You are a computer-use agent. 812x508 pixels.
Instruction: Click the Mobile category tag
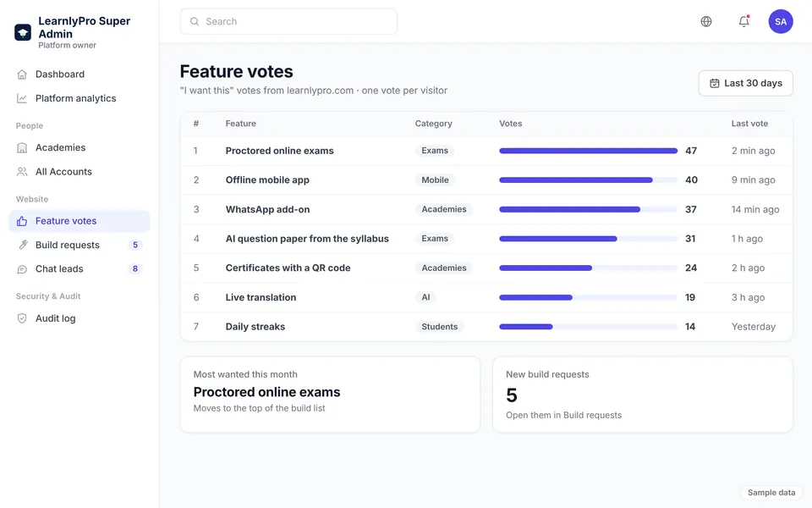tap(435, 180)
